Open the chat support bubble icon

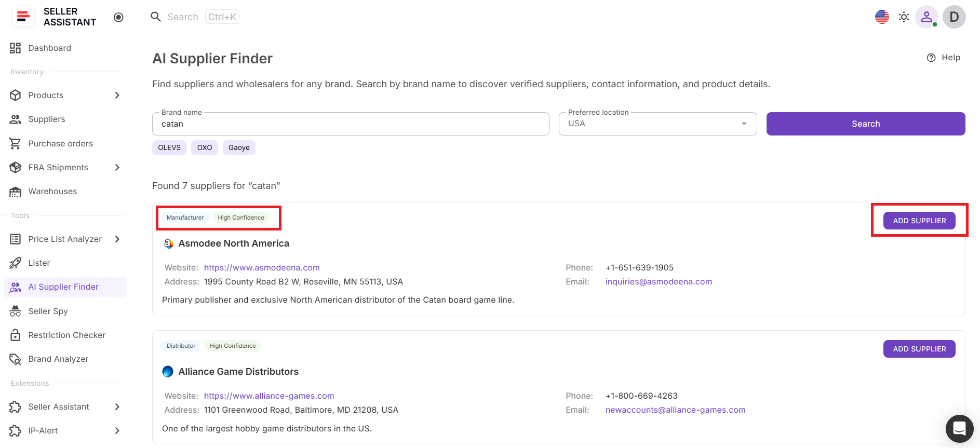tap(959, 429)
